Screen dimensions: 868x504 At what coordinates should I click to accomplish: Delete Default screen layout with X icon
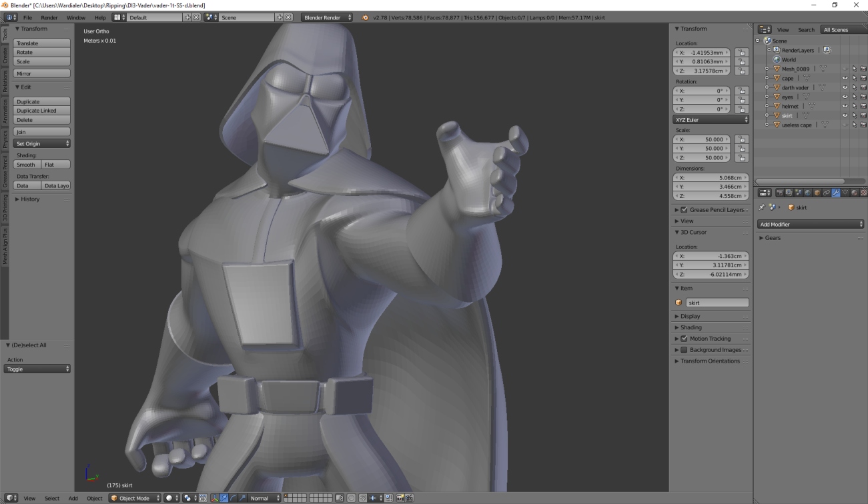196,17
